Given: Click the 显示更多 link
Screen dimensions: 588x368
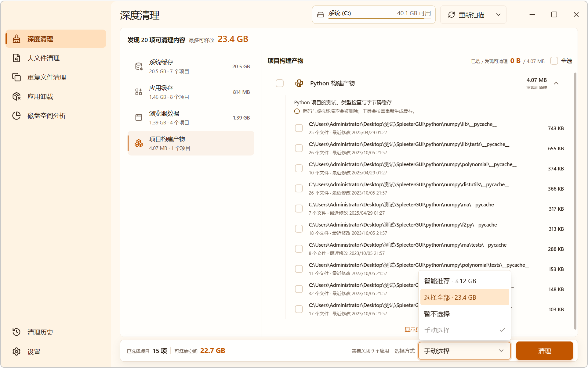Looking at the screenshot, I should click(412, 330).
